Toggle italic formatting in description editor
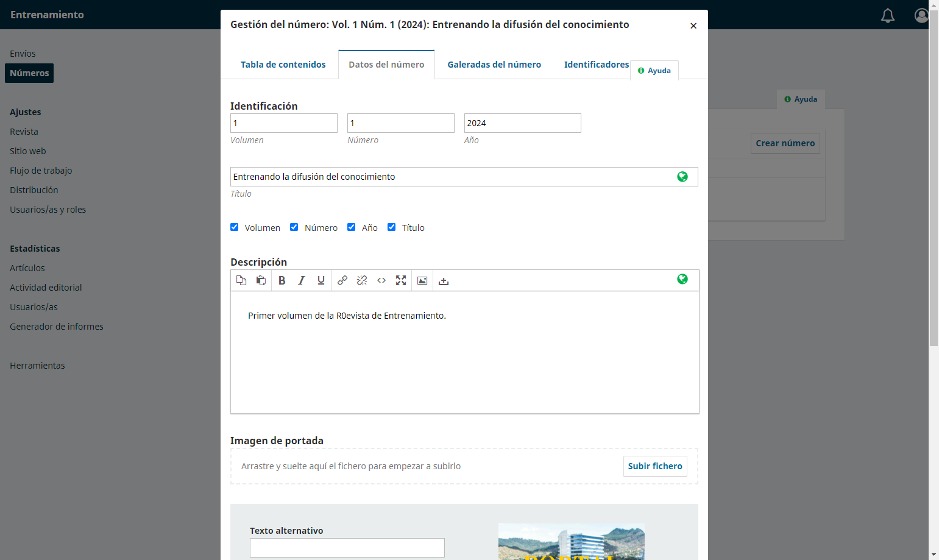Viewport: 939px width, 560px height. (x=301, y=280)
